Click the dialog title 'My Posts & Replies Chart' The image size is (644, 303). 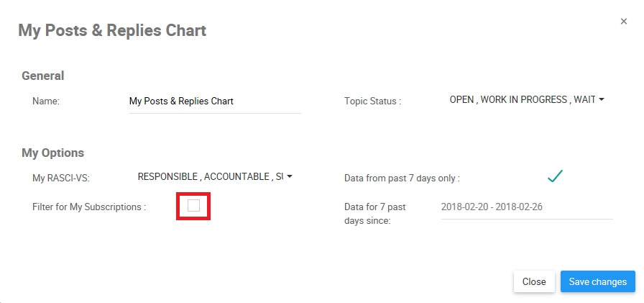pyautogui.click(x=112, y=30)
